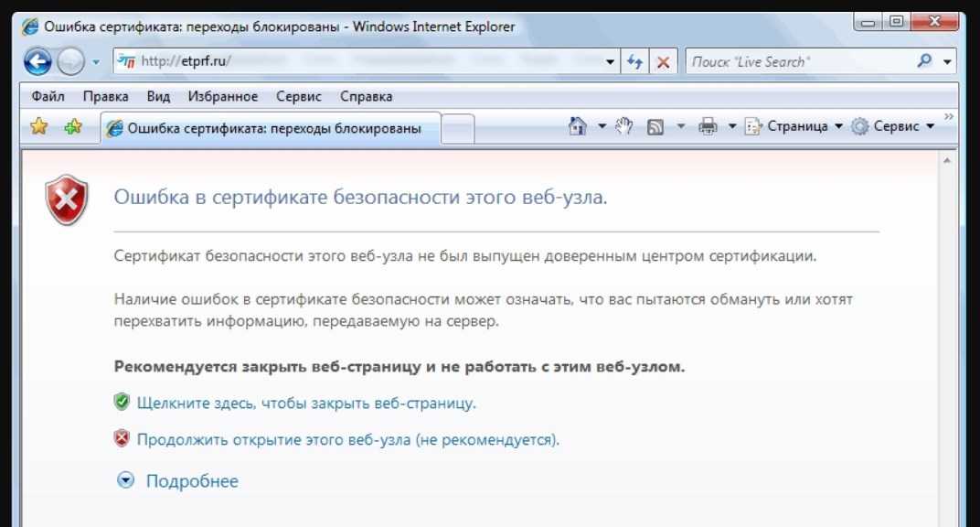
Task: Click the Refresh page icon
Action: tap(635, 61)
